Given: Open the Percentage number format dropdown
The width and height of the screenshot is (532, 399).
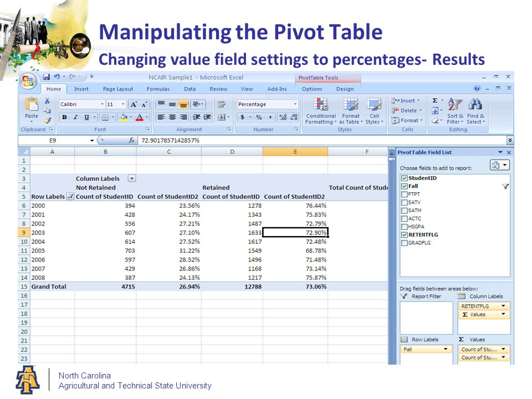Looking at the screenshot, I should [295, 104].
